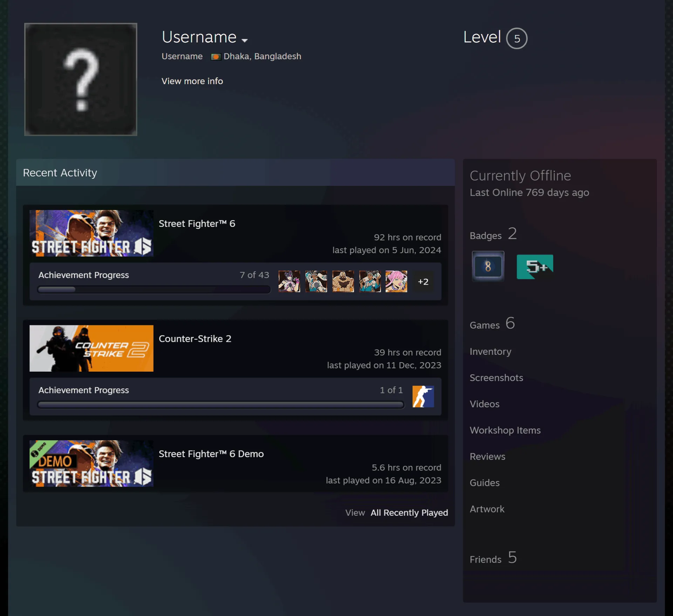Open the Street Fighter 6 Demo banner
The image size is (673, 616).
tap(91, 463)
